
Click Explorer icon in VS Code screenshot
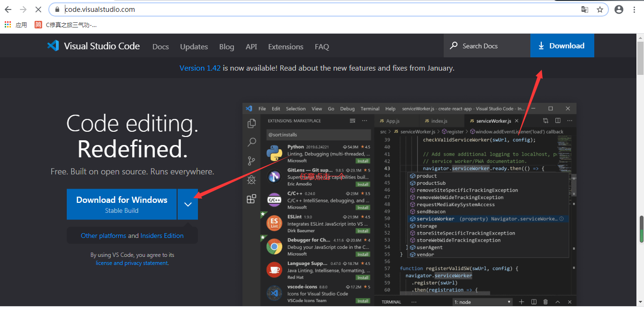251,123
